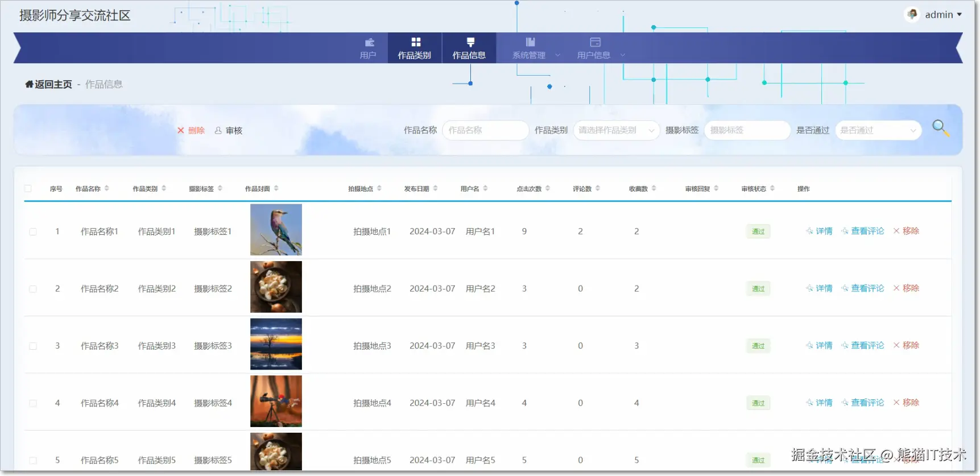Click the 审核 button
This screenshot has width=980, height=476.
[229, 130]
